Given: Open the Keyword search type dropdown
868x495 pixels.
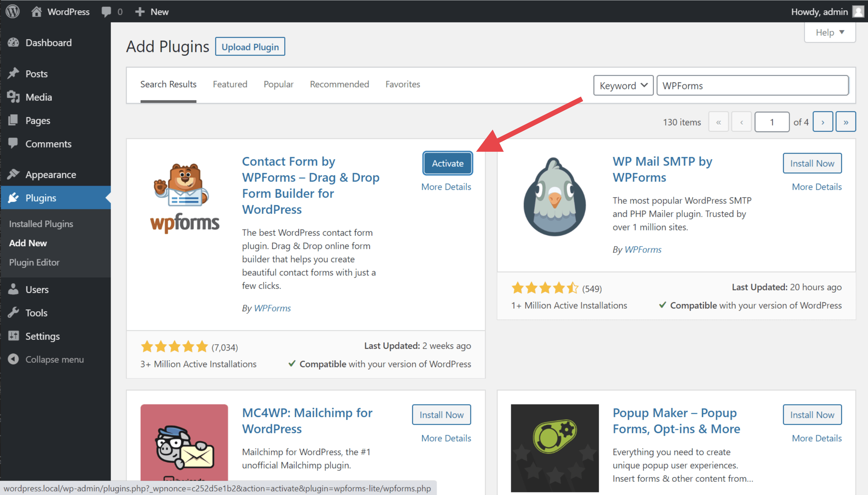Looking at the screenshot, I should click(623, 85).
